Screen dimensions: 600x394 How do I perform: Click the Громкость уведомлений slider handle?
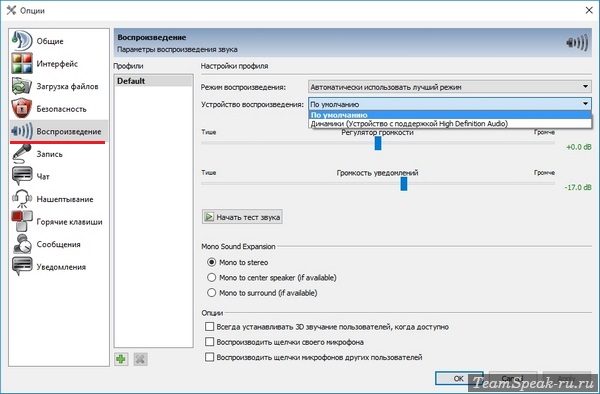click(x=404, y=184)
